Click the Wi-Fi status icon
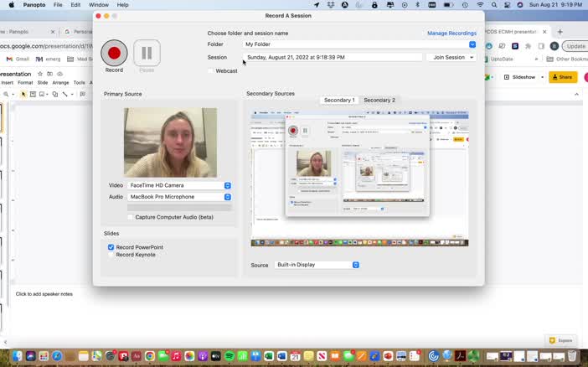 click(480, 5)
